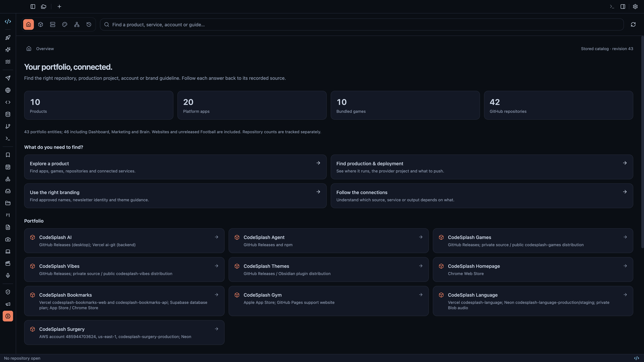Open the connections network icon in toolbar

pyautogui.click(x=77, y=24)
